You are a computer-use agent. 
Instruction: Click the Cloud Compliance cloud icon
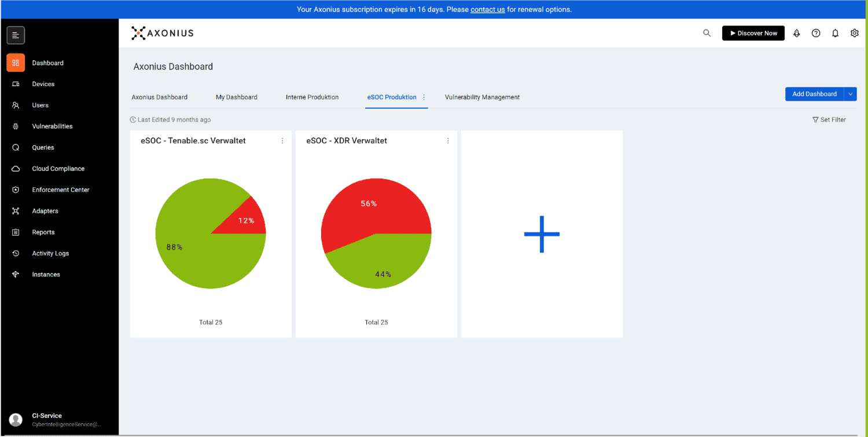tap(16, 169)
